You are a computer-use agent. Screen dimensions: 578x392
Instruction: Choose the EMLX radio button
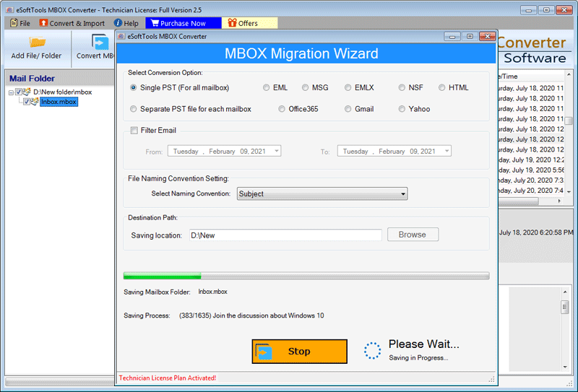point(348,87)
